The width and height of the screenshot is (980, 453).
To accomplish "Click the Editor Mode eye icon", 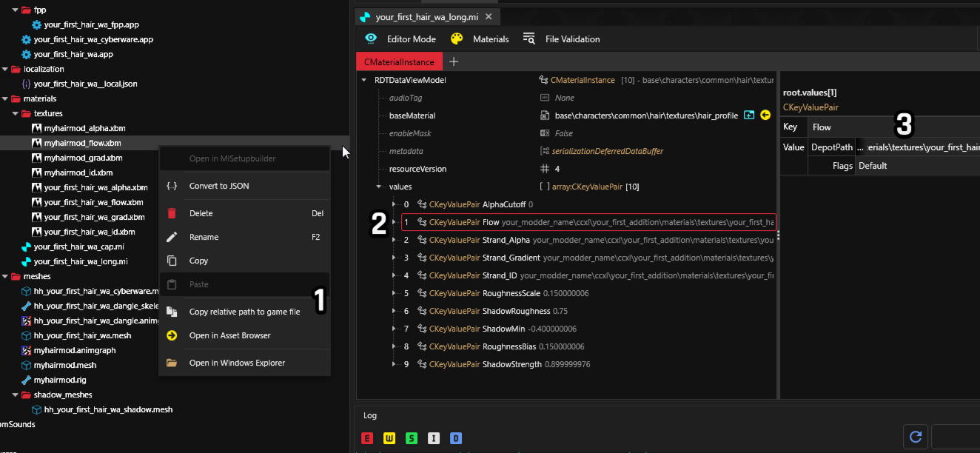I will coord(372,39).
